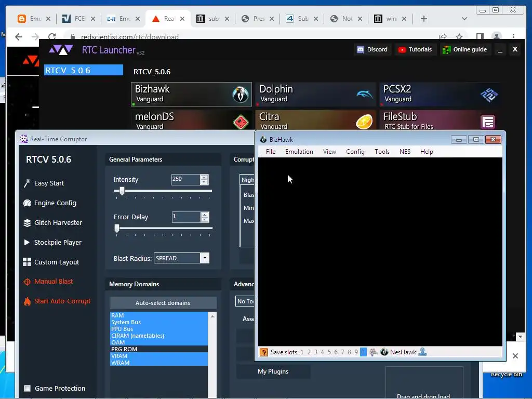Viewport: 532px width, 399px height.
Task: Click the NesHawk core icon
Action: (384, 352)
